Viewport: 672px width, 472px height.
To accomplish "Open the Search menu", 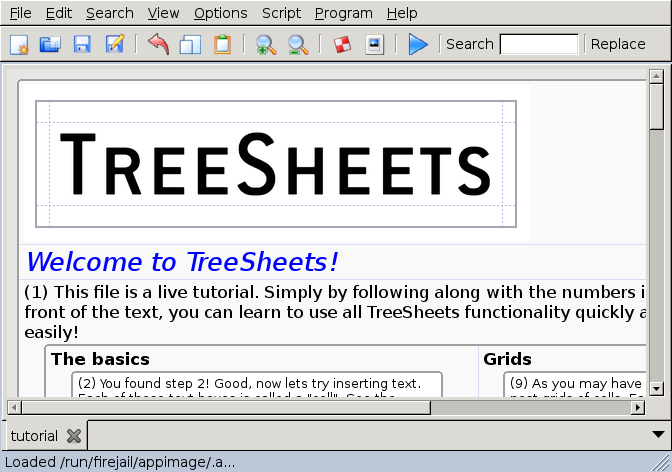I will [x=110, y=13].
